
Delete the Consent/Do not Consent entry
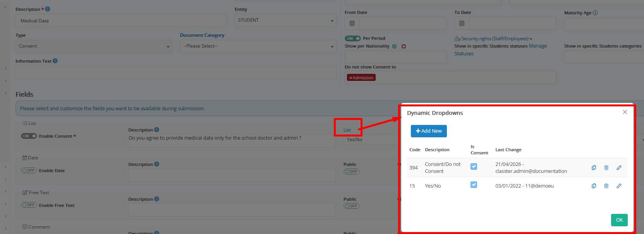click(606, 167)
